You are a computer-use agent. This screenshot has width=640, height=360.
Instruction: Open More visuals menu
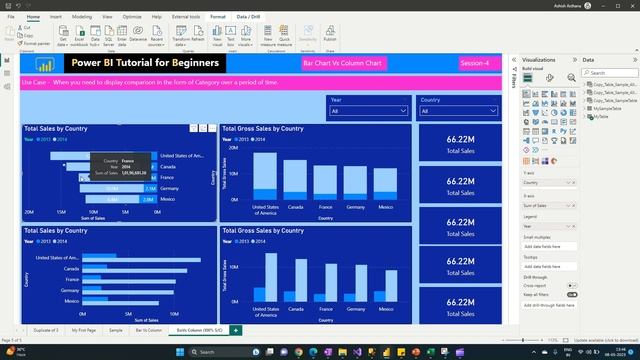[x=246, y=36]
